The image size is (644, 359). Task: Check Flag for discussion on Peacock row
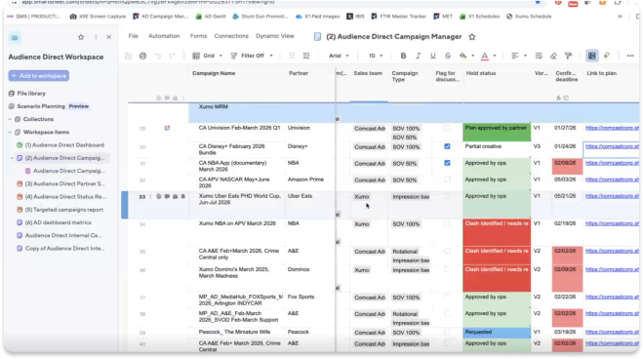pyautogui.click(x=447, y=332)
